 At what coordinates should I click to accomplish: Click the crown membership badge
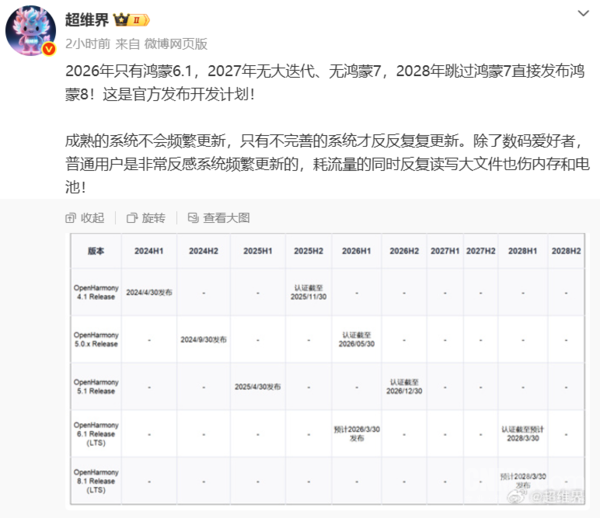click(x=132, y=20)
